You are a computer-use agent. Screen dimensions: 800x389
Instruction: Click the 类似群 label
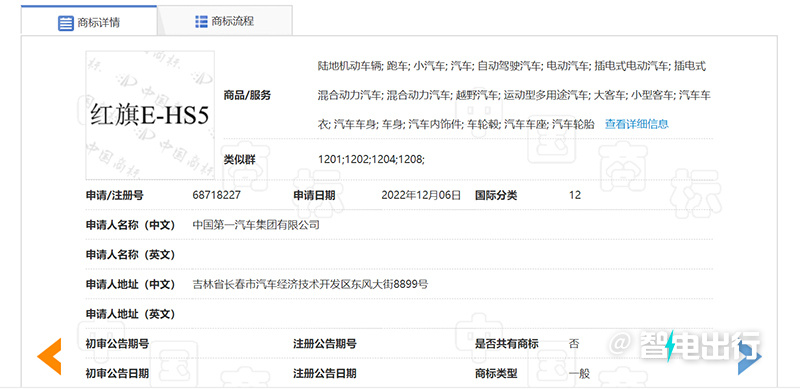[239, 160]
